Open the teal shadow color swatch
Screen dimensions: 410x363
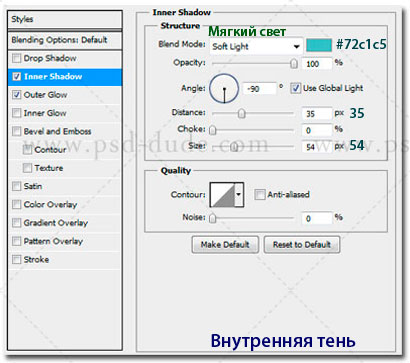pyautogui.click(x=319, y=45)
